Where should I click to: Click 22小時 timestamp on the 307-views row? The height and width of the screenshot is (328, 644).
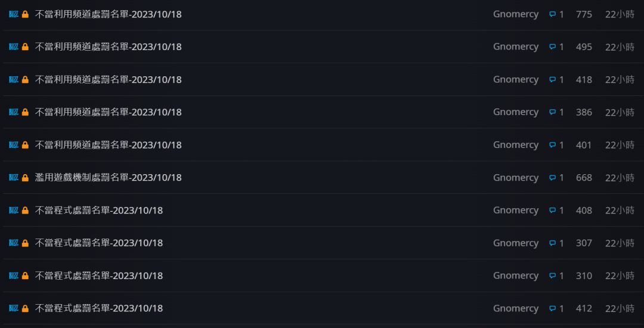click(620, 243)
